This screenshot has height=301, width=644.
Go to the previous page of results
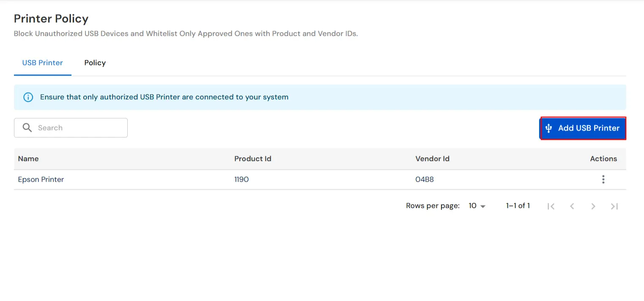(572, 206)
